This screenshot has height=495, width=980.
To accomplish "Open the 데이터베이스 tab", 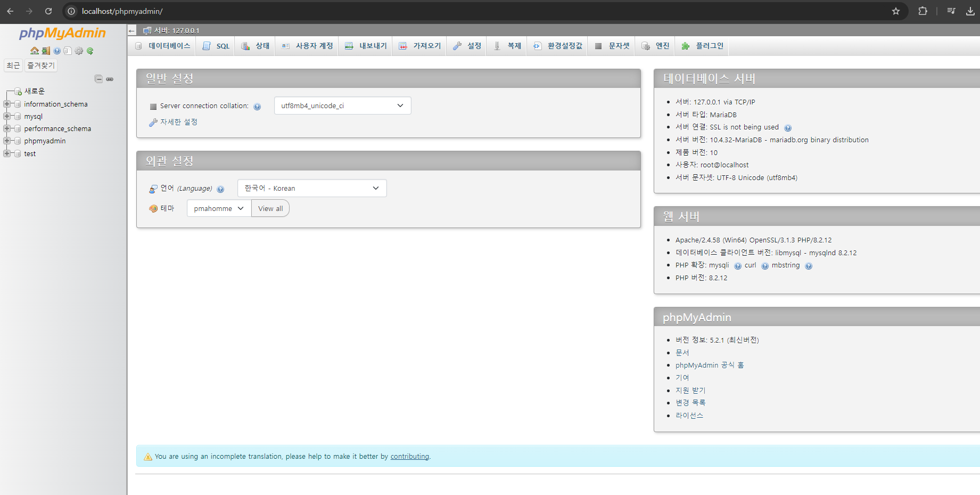I will [162, 46].
